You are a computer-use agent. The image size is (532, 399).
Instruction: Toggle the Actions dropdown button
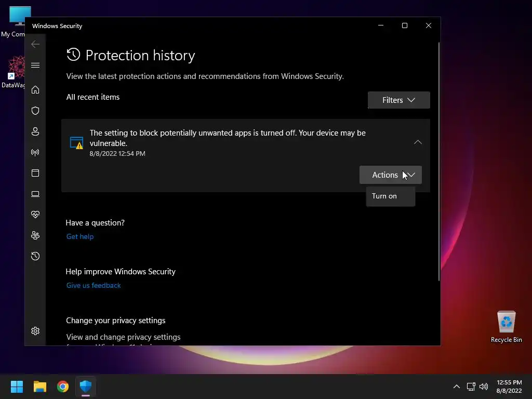point(391,175)
